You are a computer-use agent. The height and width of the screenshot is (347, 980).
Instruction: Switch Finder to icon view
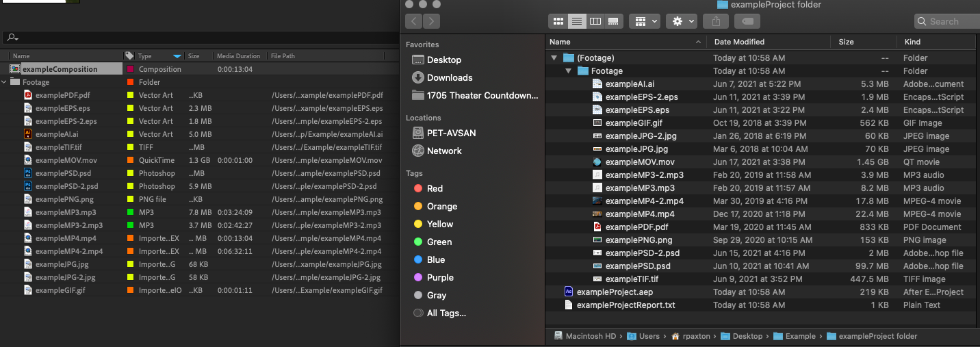(x=557, y=21)
